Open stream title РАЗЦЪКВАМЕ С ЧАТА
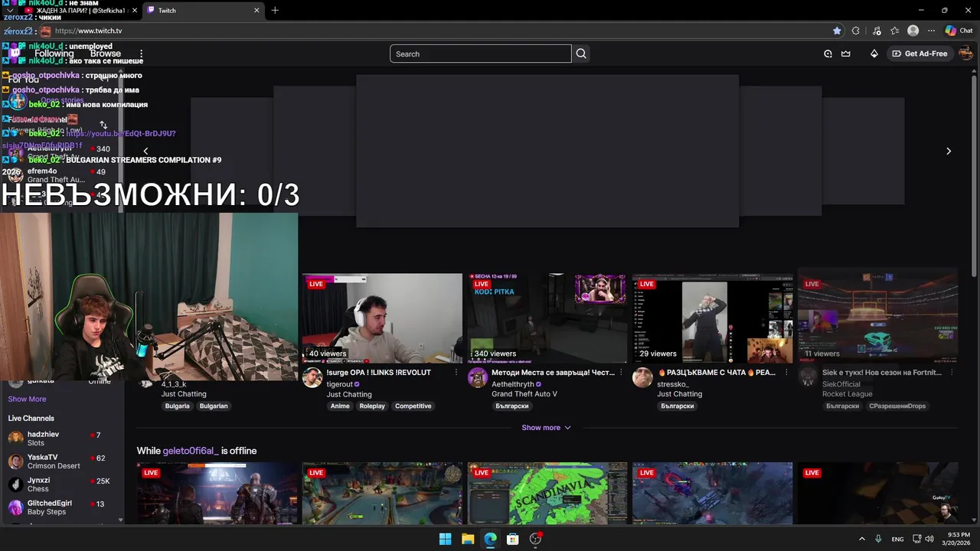The width and height of the screenshot is (980, 551). [x=717, y=373]
